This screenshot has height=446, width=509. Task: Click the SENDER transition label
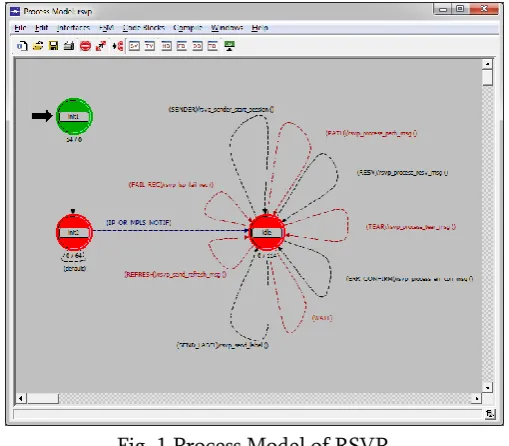click(x=221, y=109)
